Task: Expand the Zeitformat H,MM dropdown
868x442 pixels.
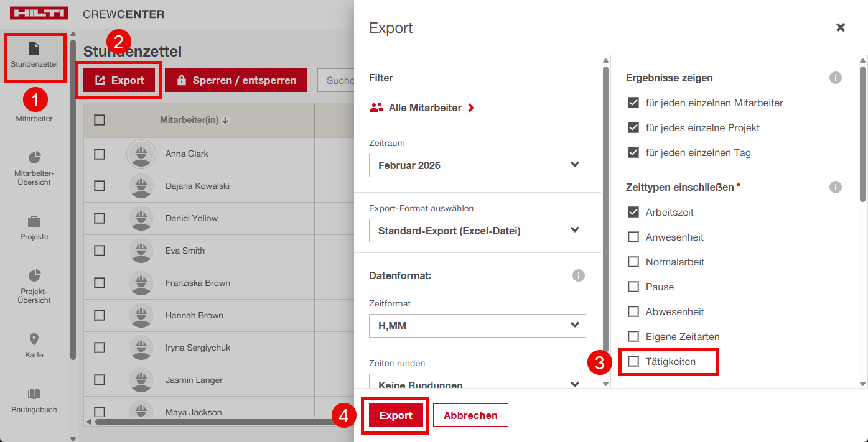Action: click(477, 325)
